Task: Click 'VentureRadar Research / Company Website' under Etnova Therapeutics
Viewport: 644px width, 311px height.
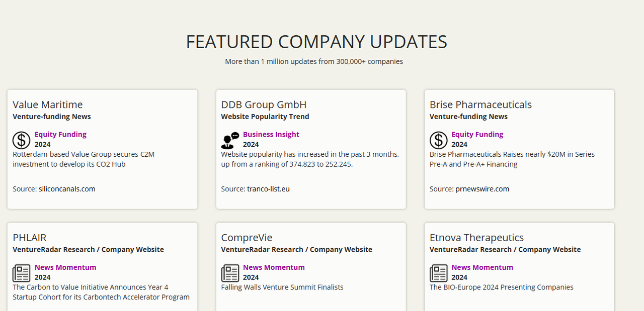Action: coord(505,250)
